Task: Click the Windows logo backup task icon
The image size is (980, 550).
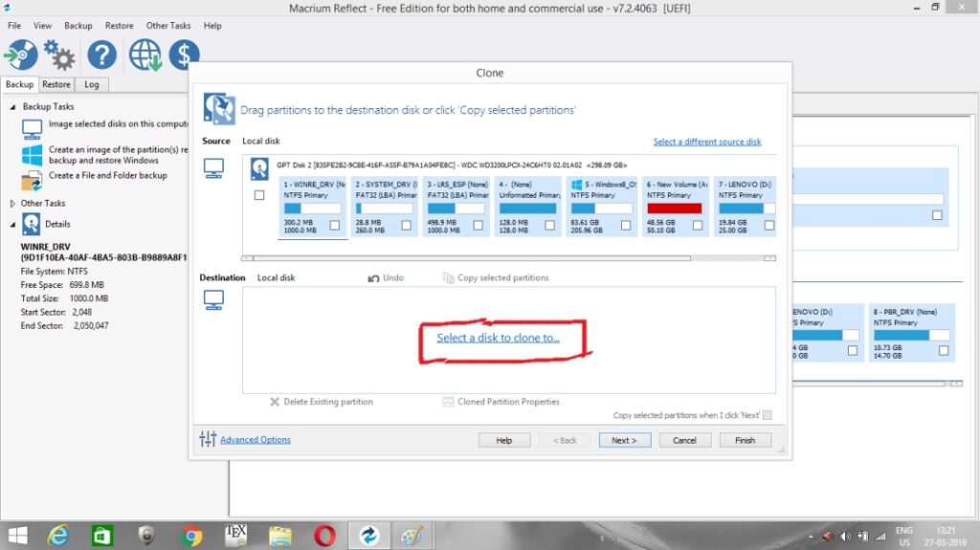Action: point(32,154)
